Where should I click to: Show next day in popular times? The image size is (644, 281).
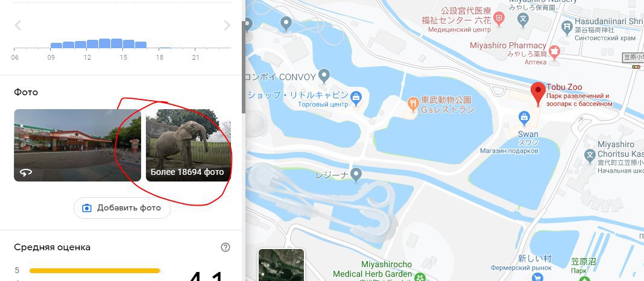pyautogui.click(x=227, y=25)
